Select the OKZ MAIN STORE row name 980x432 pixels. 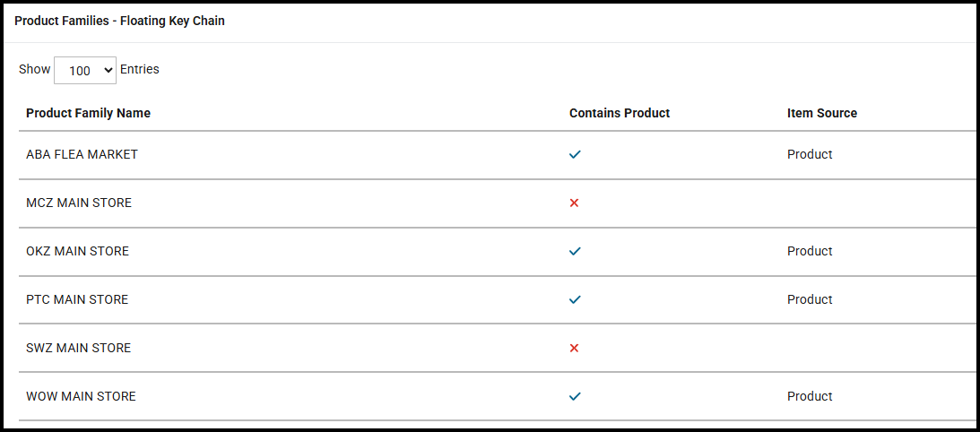coord(77,251)
